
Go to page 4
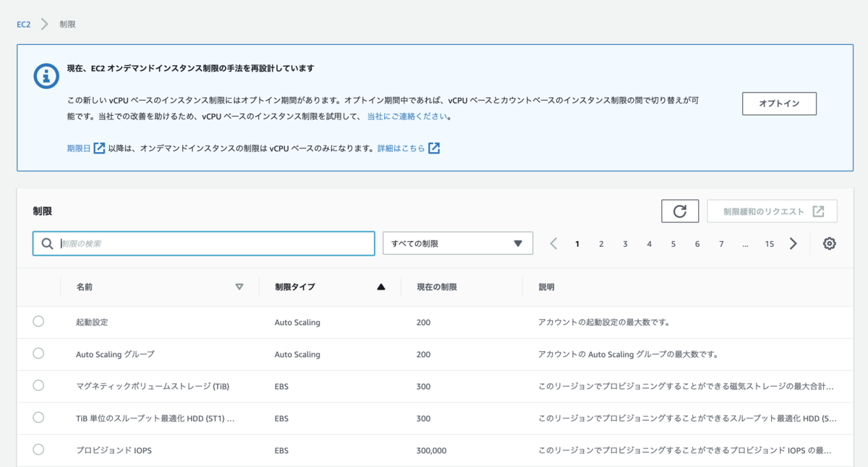(x=650, y=244)
